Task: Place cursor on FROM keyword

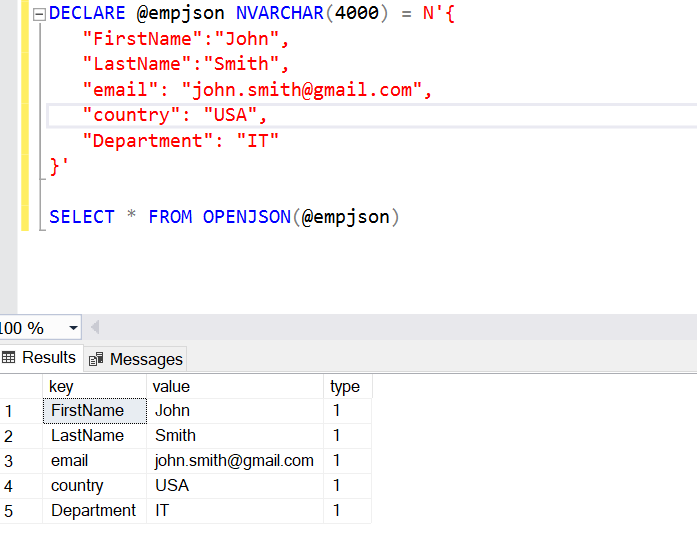Action: 170,217
